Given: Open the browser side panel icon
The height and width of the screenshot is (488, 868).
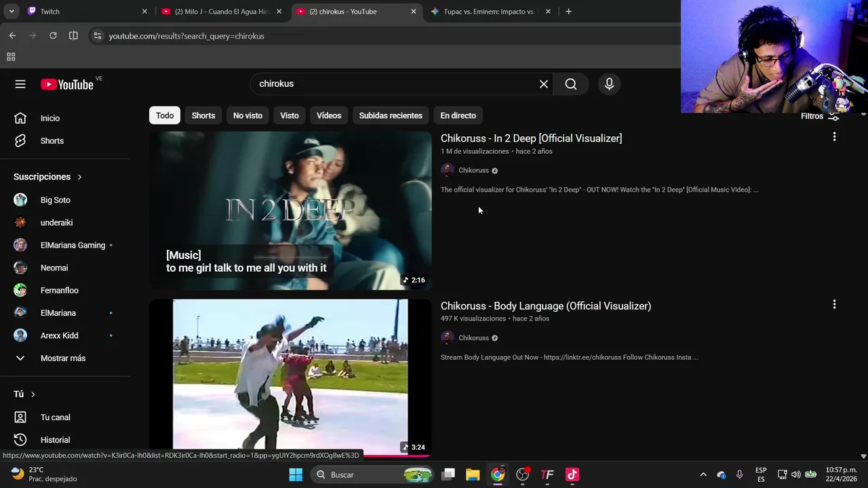Looking at the screenshot, I should pos(73,36).
